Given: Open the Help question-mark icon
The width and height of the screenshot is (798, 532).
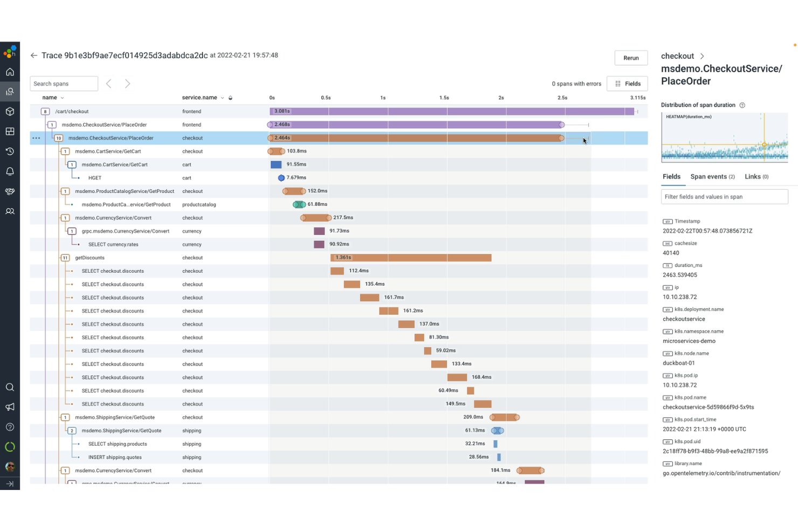Looking at the screenshot, I should pos(10,426).
